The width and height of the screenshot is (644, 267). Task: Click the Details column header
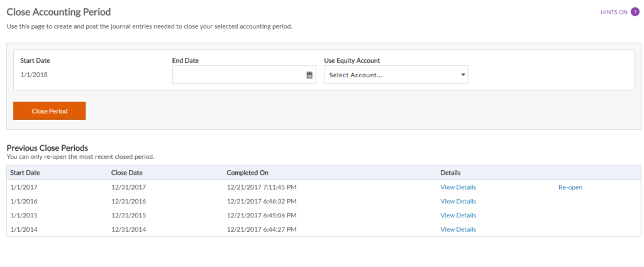click(450, 173)
